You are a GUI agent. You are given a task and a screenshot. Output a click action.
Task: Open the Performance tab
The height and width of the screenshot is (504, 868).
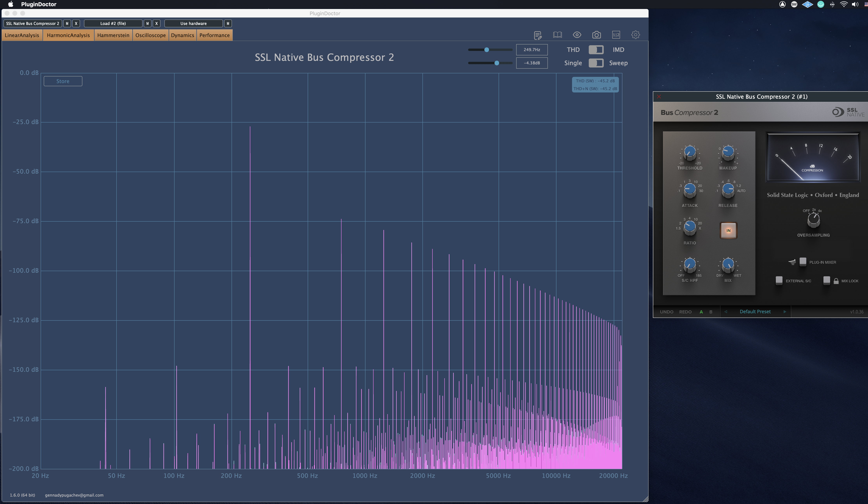click(x=215, y=35)
